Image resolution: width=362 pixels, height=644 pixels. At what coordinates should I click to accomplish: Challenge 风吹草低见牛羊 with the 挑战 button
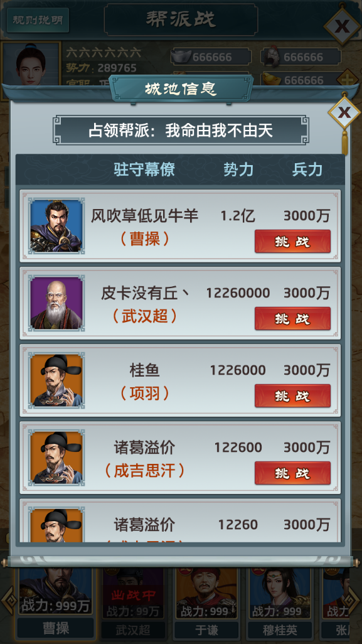click(292, 242)
